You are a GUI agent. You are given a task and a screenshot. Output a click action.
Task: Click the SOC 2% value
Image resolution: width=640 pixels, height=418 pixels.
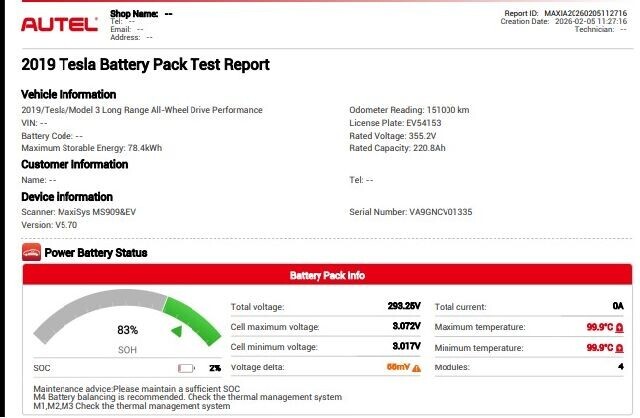pyautogui.click(x=215, y=368)
